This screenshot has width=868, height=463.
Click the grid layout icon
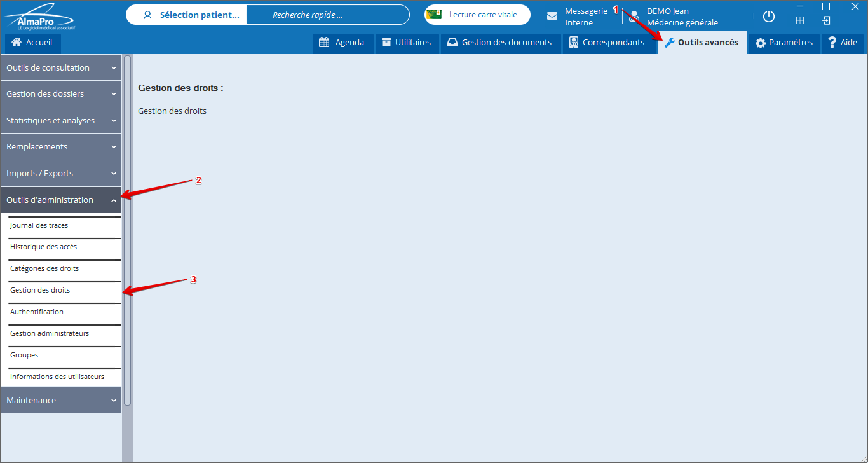(800, 20)
